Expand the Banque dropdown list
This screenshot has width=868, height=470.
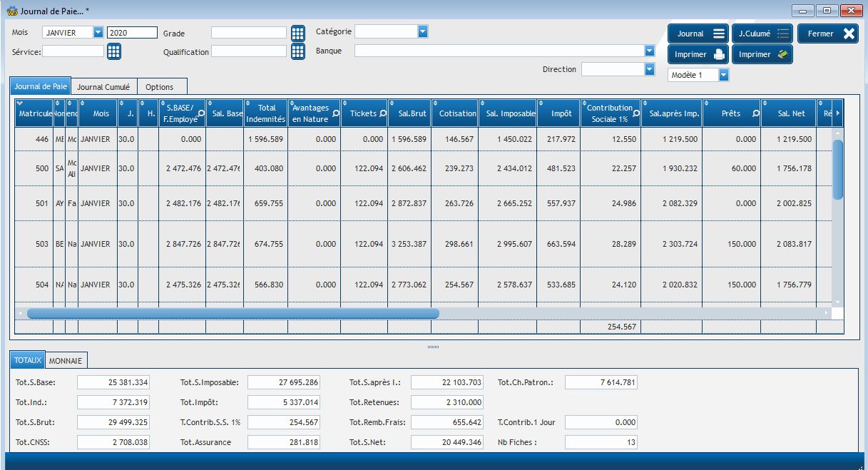pos(649,51)
